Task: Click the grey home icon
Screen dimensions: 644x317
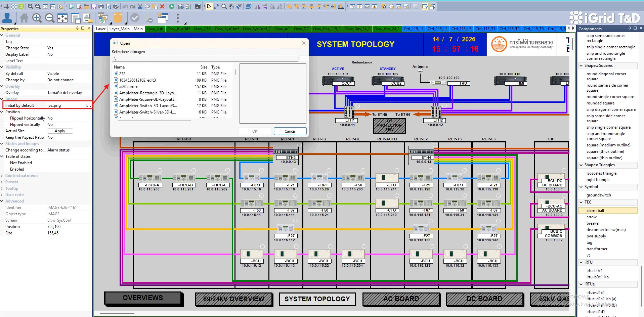Action: (24, 18)
